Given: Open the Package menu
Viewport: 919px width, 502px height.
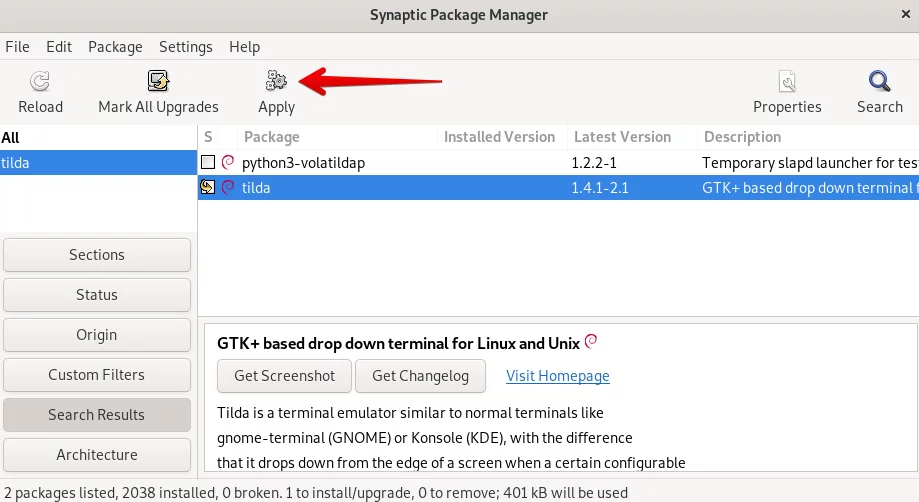Looking at the screenshot, I should (115, 47).
